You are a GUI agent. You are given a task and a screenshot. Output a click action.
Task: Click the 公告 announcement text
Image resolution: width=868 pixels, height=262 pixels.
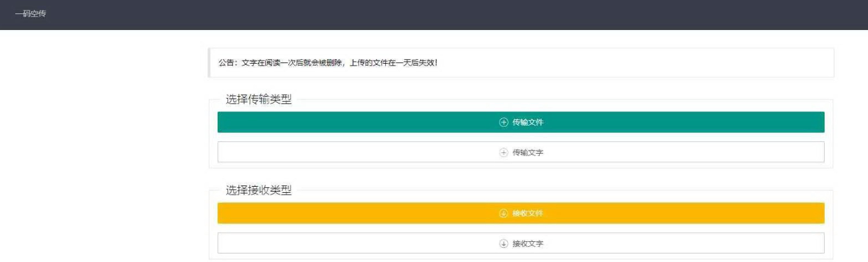[328, 63]
